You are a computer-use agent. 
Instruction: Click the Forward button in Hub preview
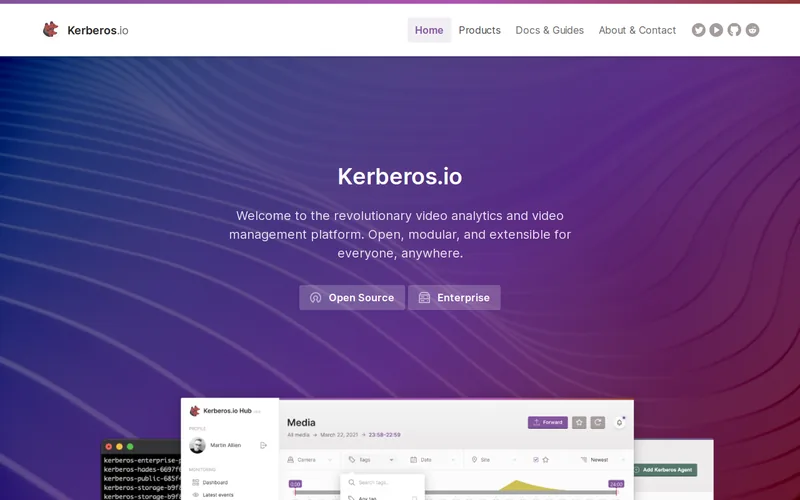tap(548, 422)
